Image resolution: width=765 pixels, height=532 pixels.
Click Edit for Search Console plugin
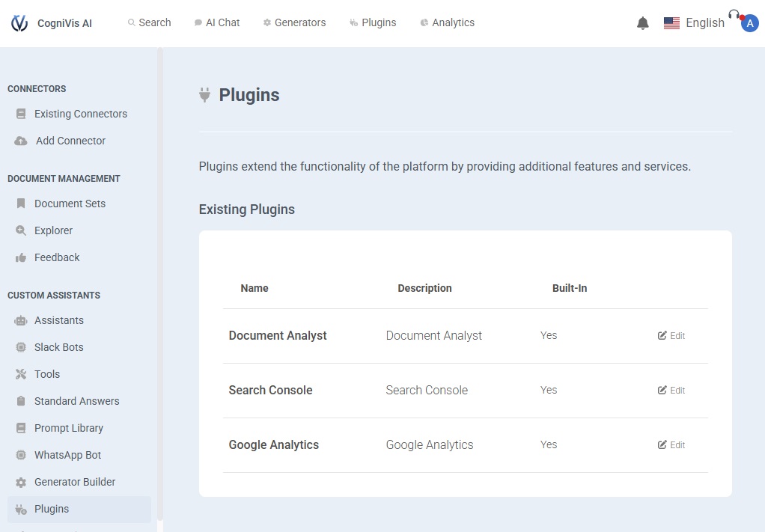(671, 391)
